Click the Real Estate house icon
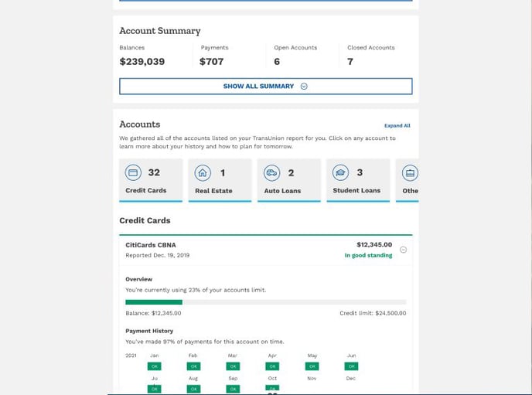Screen dimensions: 532x395 [203, 173]
